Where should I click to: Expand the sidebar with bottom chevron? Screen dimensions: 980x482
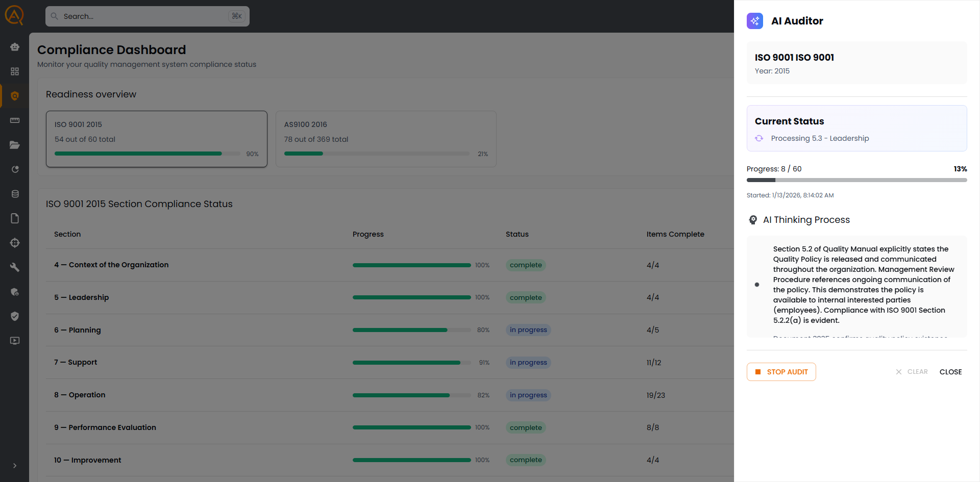pos(15,466)
